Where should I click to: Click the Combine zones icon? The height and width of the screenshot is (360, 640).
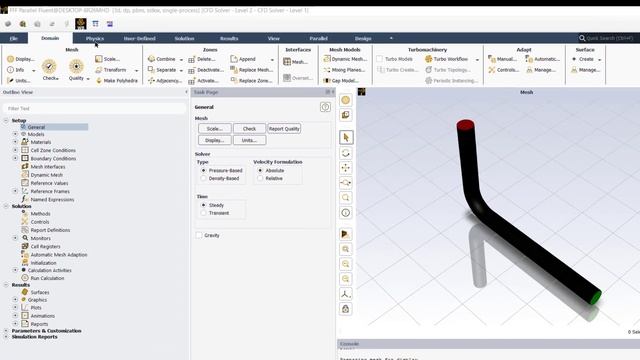pyautogui.click(x=151, y=59)
